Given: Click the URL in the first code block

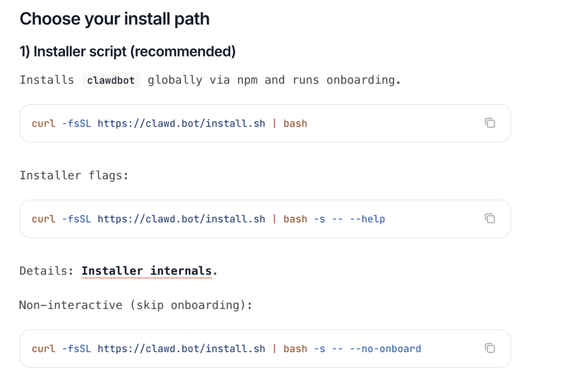Looking at the screenshot, I should tap(181, 124).
